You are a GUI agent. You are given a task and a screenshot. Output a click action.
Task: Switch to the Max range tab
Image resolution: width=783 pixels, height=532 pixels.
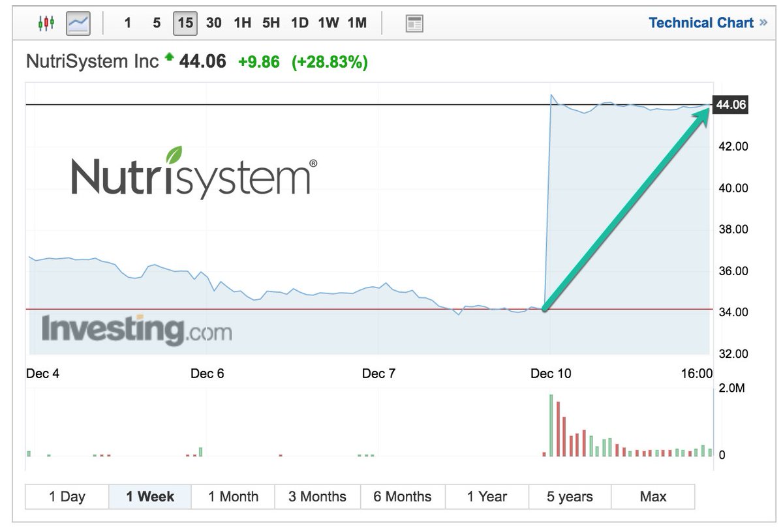[653, 497]
